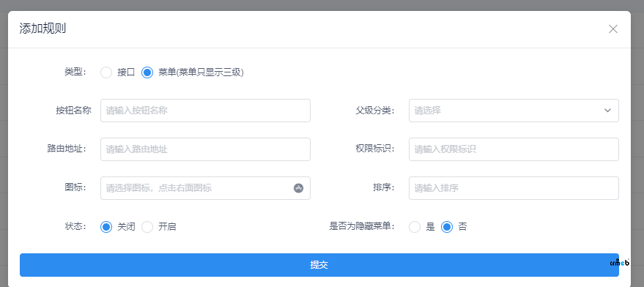Click the crmeb logo badge
644x287 pixels.
click(x=619, y=262)
